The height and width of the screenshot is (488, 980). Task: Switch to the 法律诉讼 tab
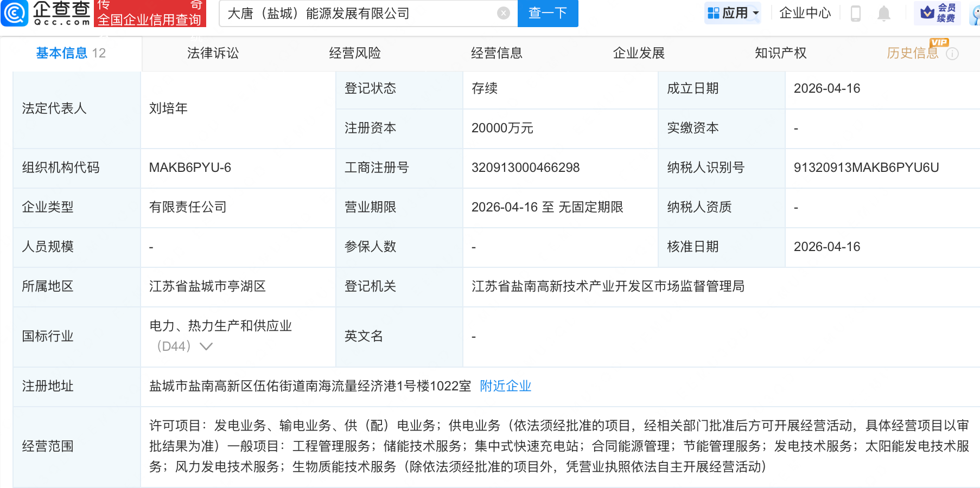(x=213, y=53)
